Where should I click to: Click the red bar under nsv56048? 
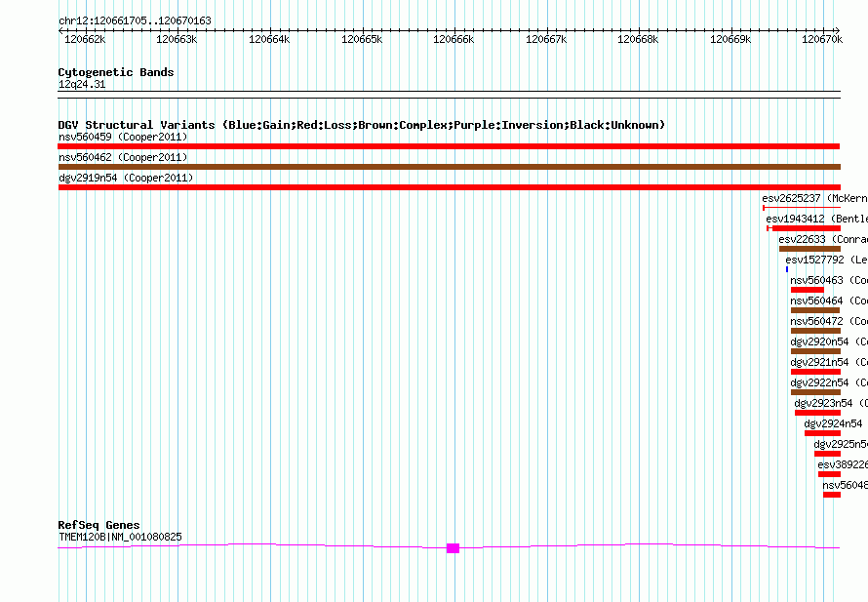click(x=832, y=495)
